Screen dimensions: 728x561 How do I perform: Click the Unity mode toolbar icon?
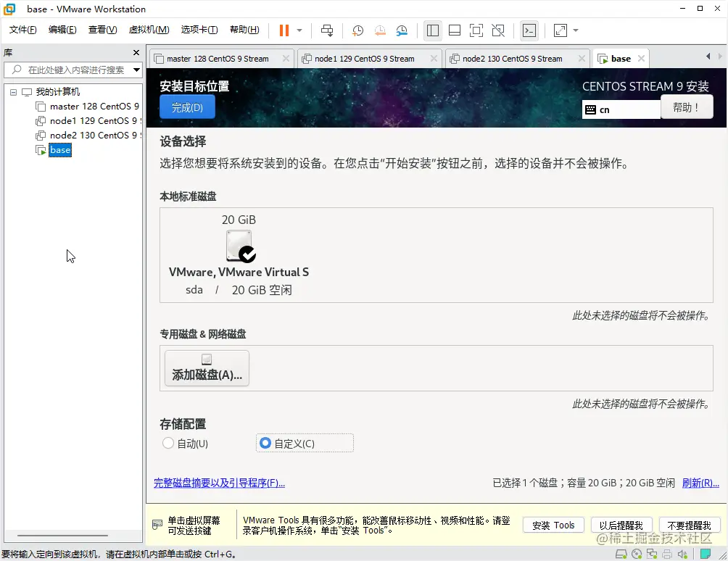point(498,30)
